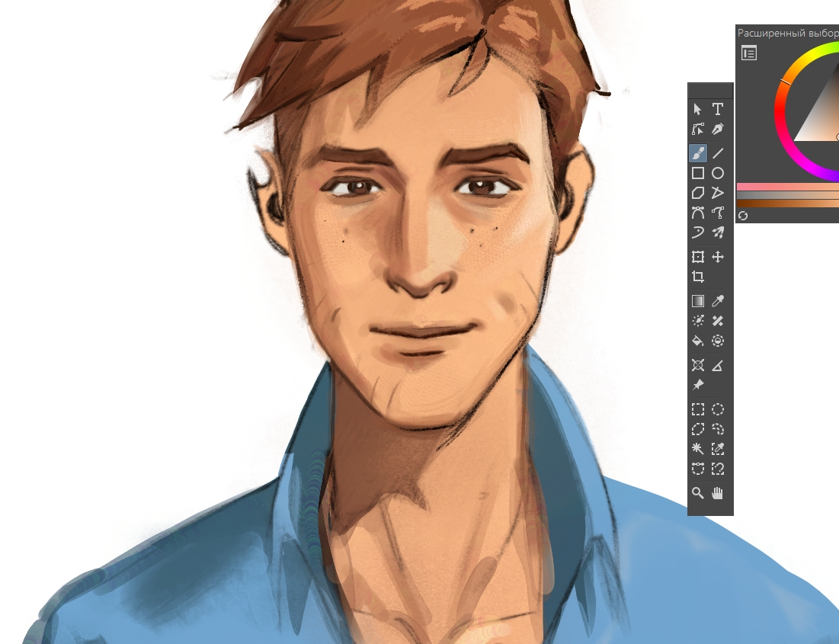Click the pink color history strip
This screenshot has height=644, width=839.
point(785,187)
